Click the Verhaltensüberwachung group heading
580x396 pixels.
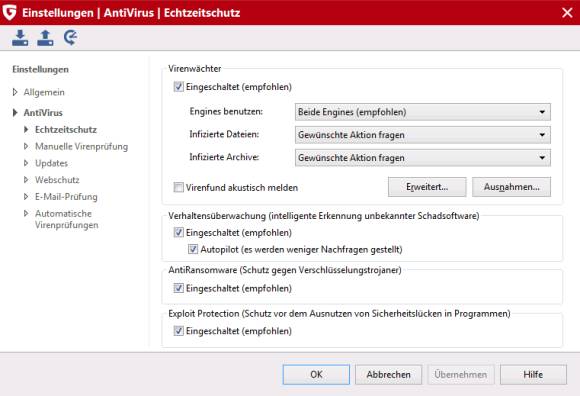click(x=324, y=216)
